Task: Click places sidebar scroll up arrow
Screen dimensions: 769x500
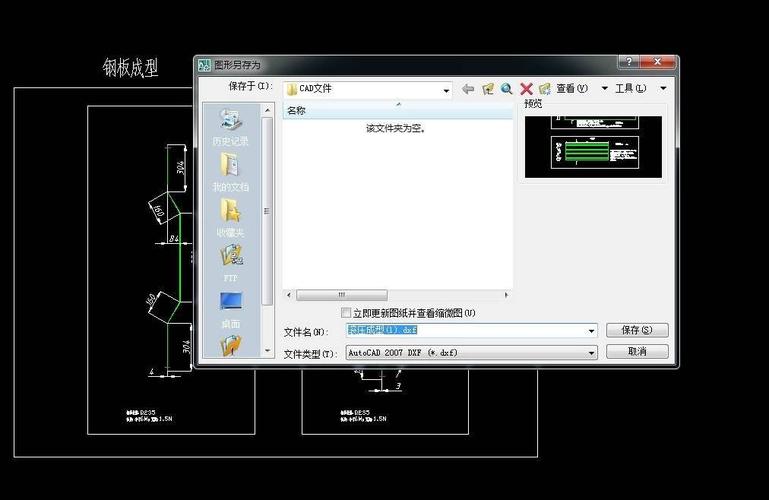Action: point(267,110)
